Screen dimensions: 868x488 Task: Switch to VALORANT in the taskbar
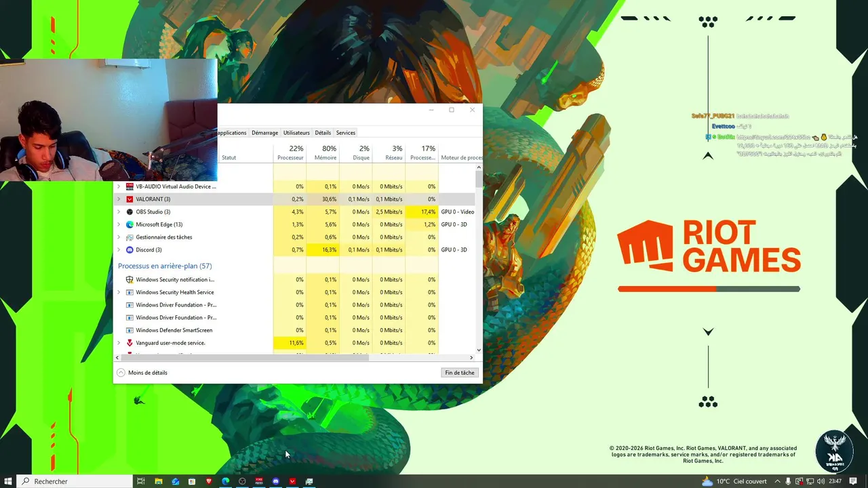coord(292,481)
